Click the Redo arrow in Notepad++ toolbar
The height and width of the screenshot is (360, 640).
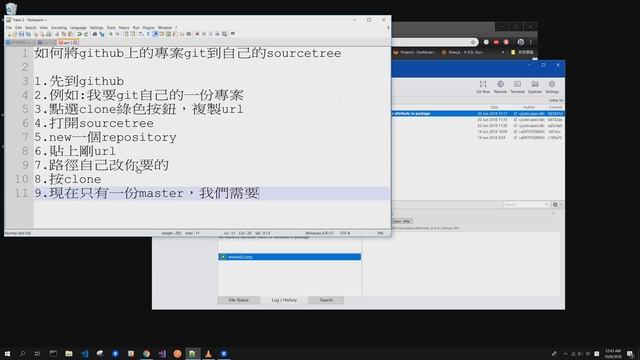pyautogui.click(x=86, y=34)
